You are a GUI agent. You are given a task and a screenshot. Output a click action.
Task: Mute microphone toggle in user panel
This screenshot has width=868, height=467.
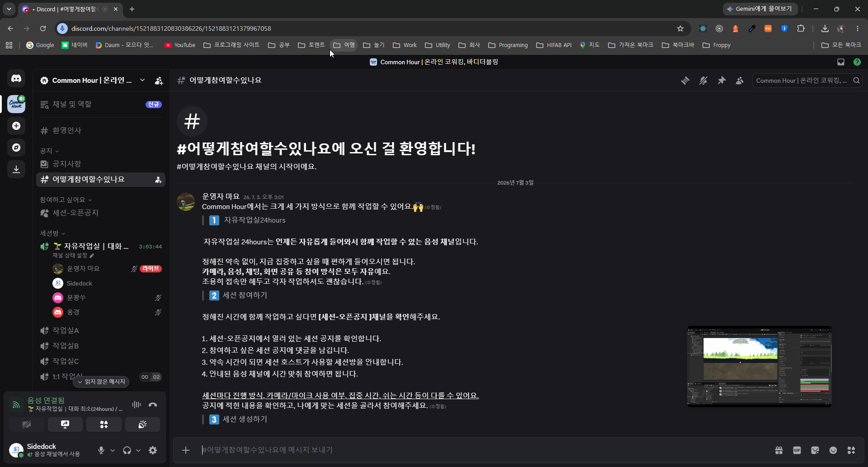101,450
